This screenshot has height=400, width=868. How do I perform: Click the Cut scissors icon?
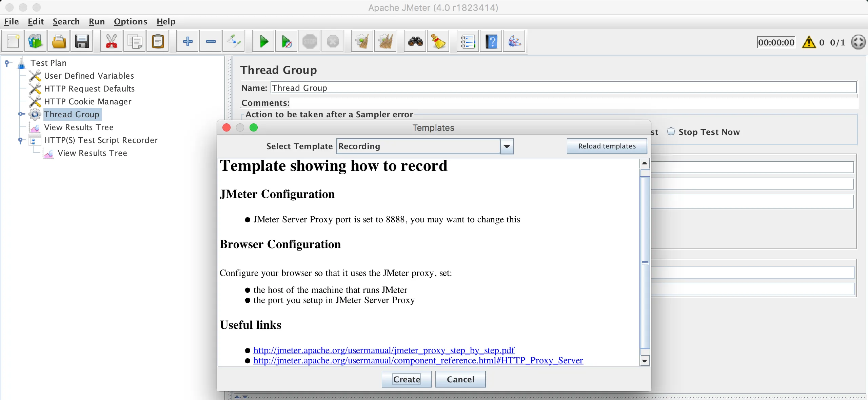click(x=111, y=42)
